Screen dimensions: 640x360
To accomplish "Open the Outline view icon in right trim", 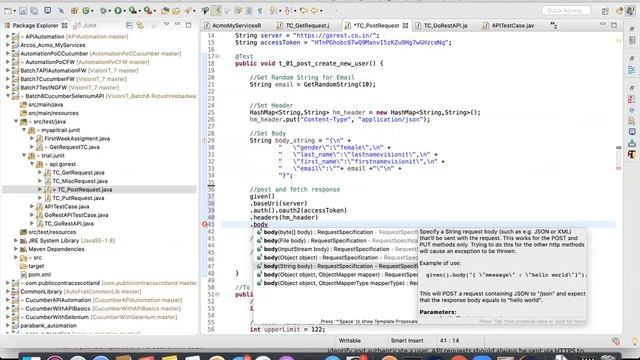I will (x=632, y=70).
